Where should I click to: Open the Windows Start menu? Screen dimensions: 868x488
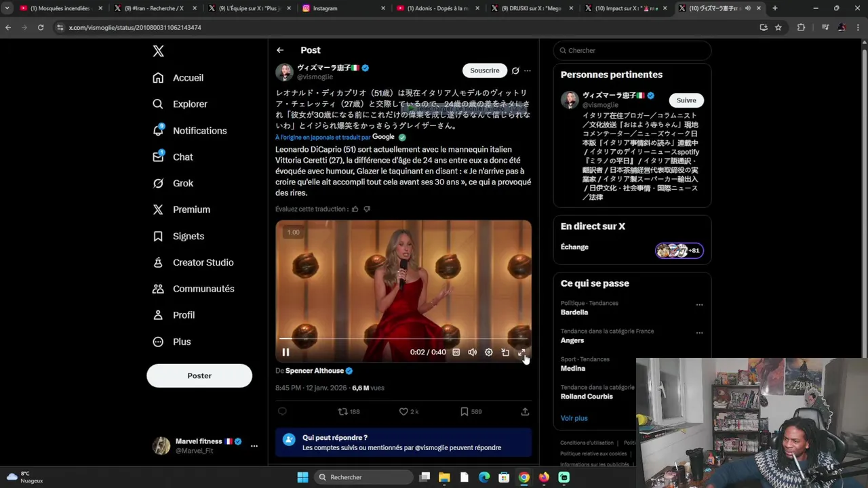click(x=302, y=477)
